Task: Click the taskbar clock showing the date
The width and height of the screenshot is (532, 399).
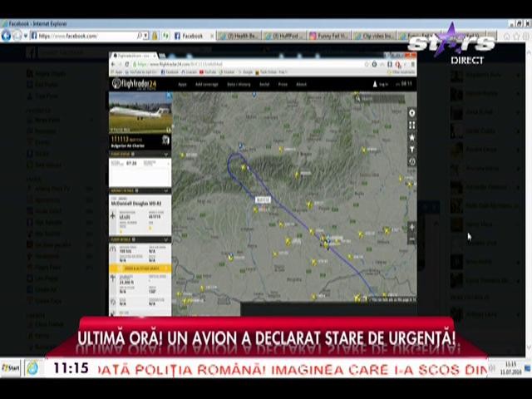Action: click(x=510, y=368)
